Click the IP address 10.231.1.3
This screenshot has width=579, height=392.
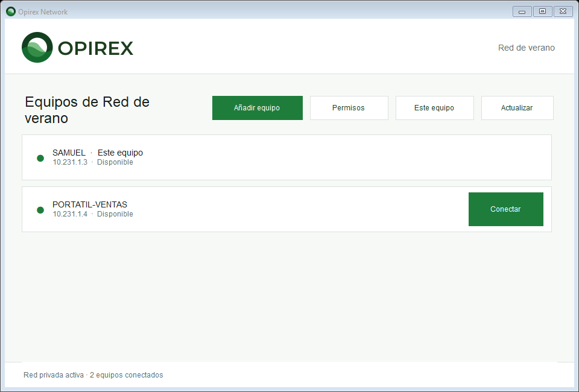tap(70, 162)
